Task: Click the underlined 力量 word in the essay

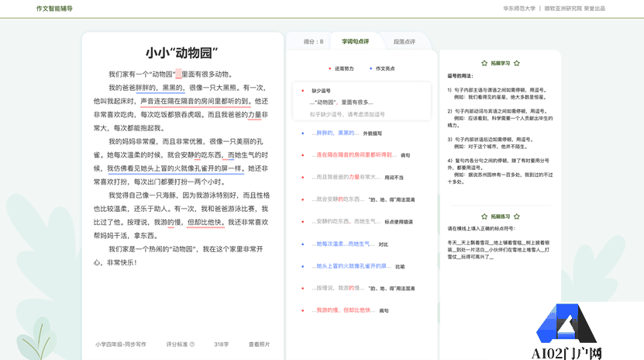Action: coord(255,115)
